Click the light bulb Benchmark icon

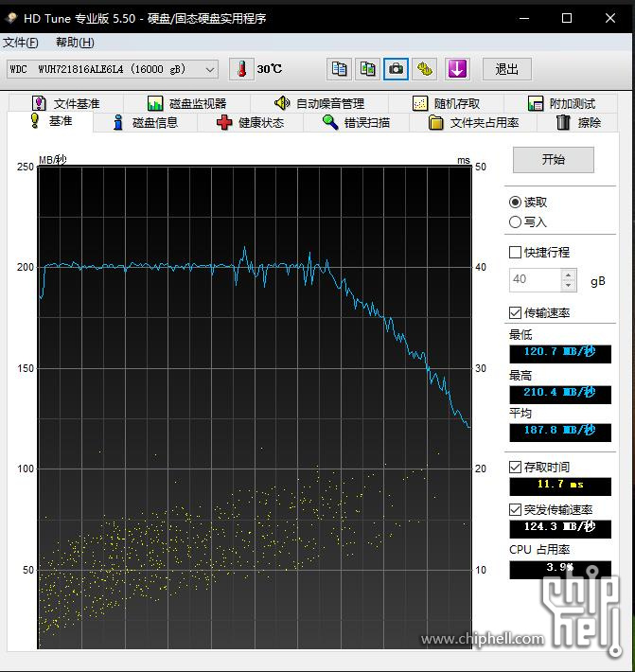pyautogui.click(x=35, y=121)
